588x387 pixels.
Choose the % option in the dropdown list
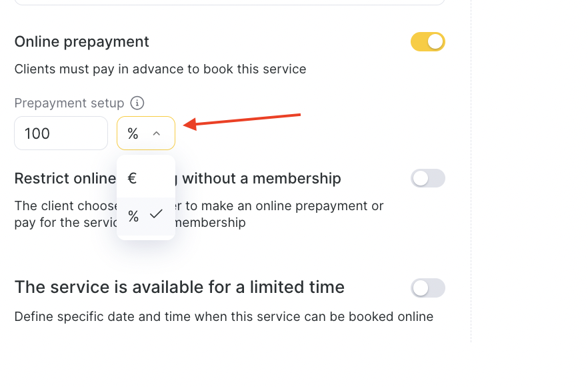134,216
